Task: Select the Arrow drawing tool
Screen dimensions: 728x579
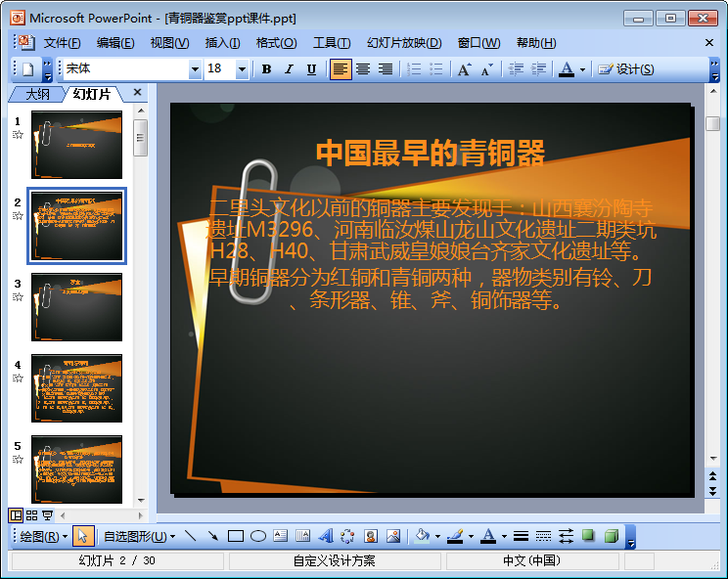Action: click(213, 536)
